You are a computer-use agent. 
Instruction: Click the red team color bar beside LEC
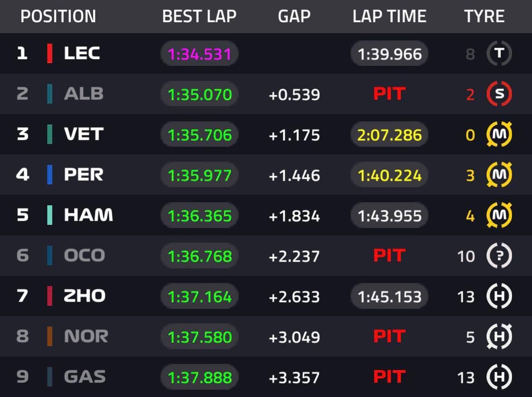[x=50, y=54]
